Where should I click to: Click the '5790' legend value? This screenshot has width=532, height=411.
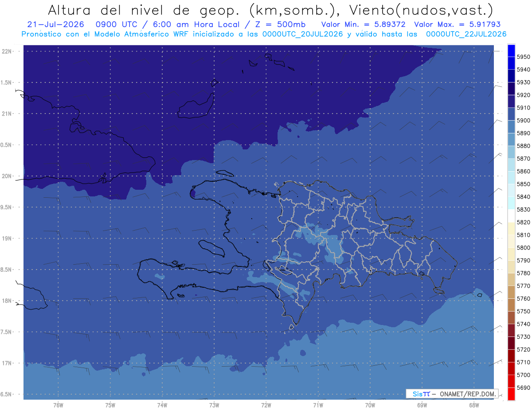523,260
